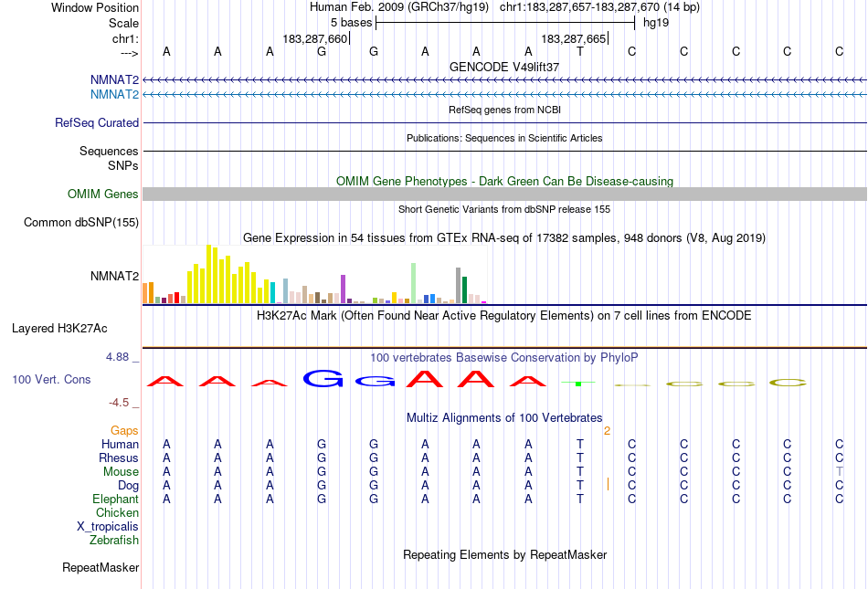Click the Multiz Alignments of 100 Vertebrates title

pos(504,418)
